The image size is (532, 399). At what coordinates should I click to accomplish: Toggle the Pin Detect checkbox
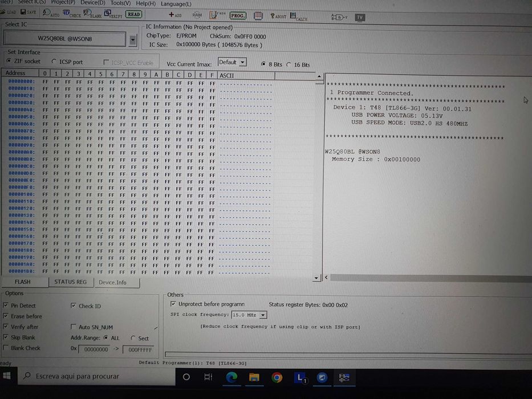pos(6,306)
